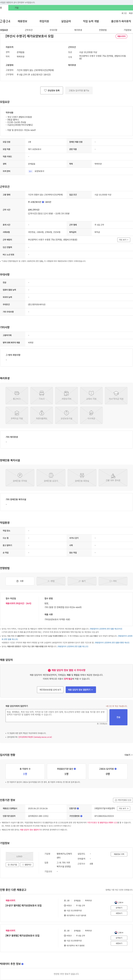Image resolution: width=133 pixels, height=980 pixels.
Task: Click 요약보기 for 북구 동변동 posting
Action: (119, 938)
